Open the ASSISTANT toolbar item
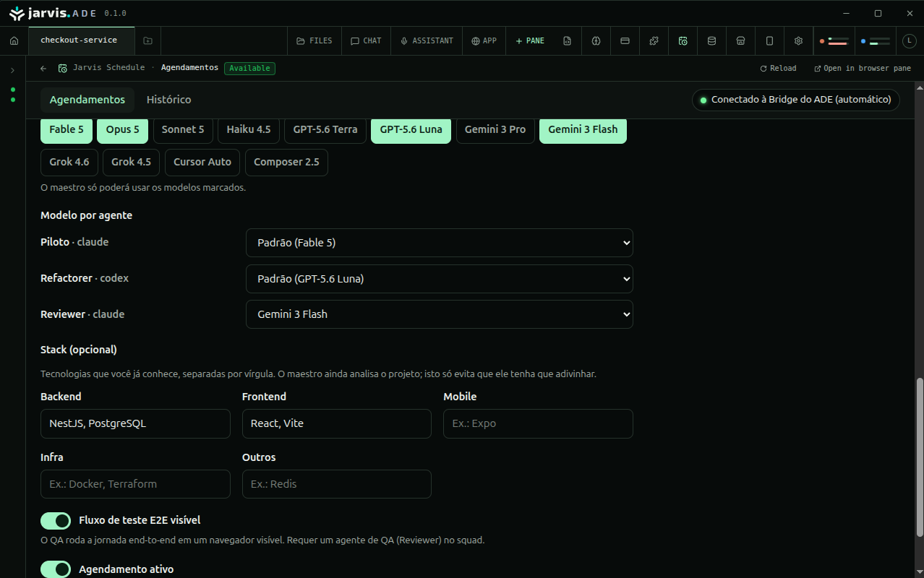Screen dimensions: 924x578 coord(427,41)
